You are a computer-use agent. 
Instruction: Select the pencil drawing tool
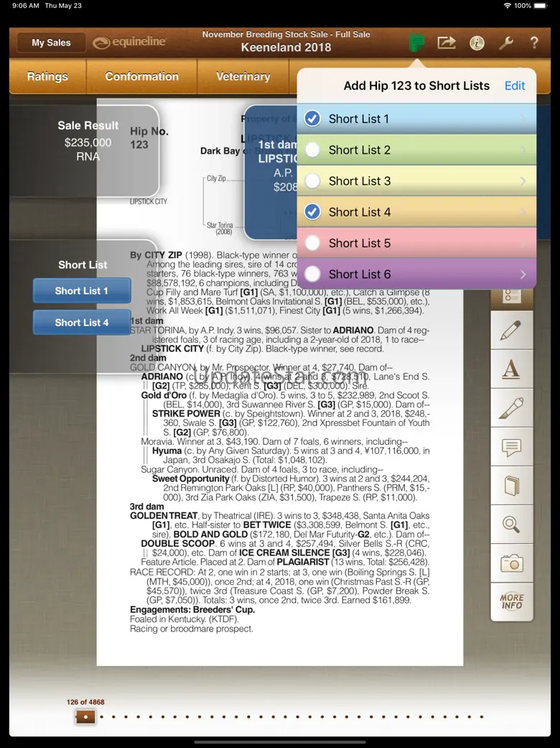[511, 330]
